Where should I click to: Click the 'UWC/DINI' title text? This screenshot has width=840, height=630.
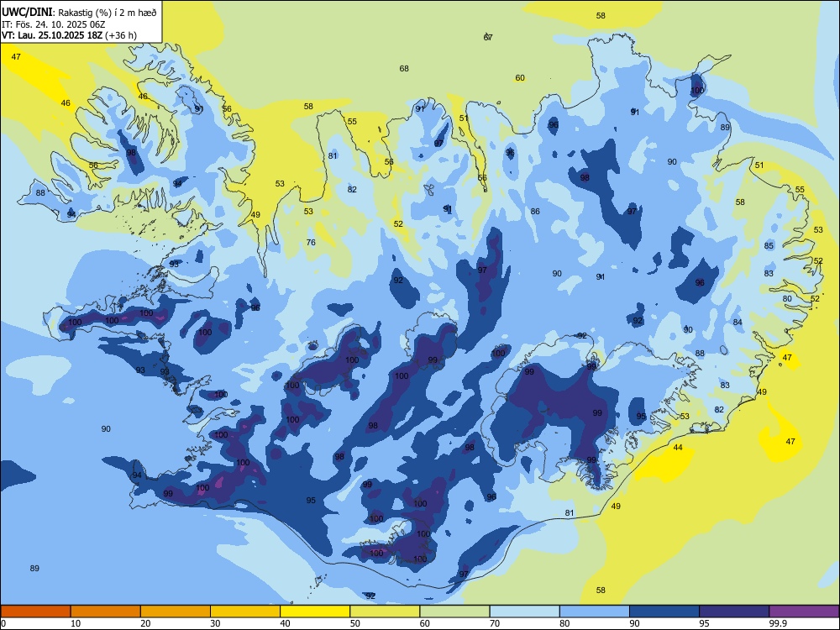(x=27, y=13)
